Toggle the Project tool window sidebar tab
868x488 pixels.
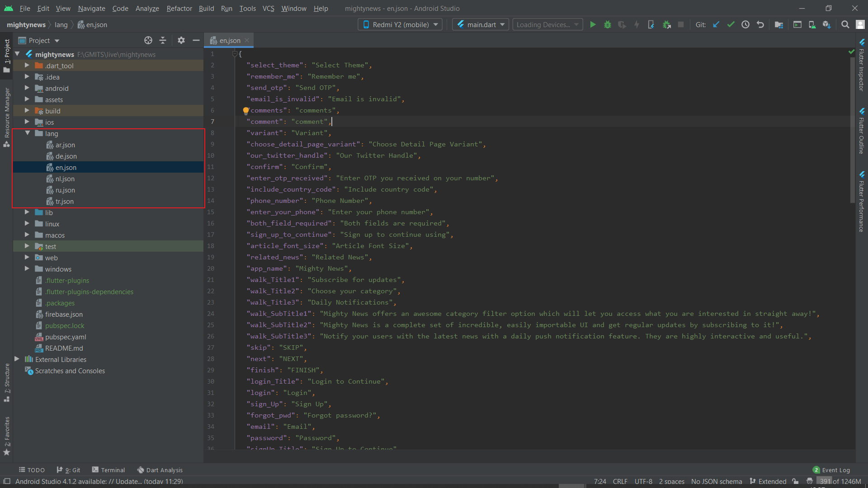7,56
